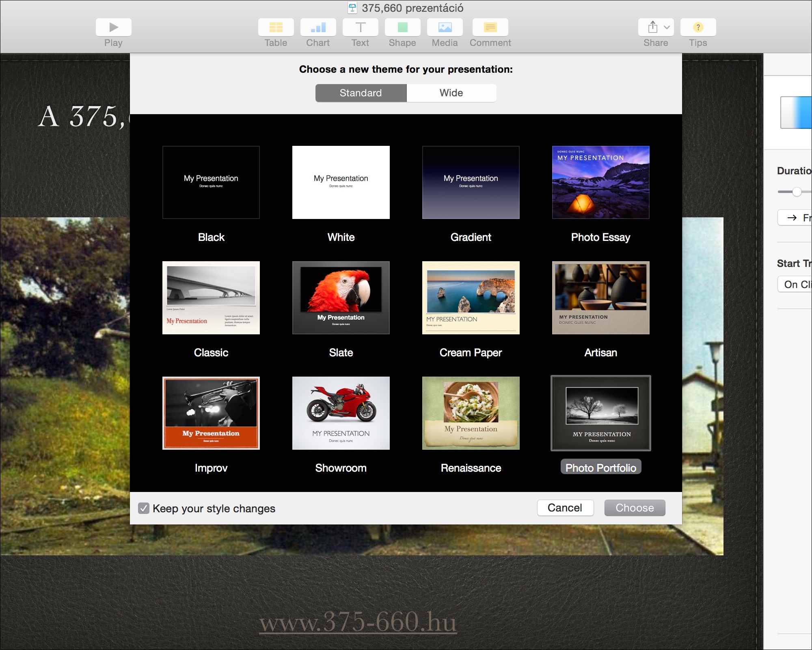This screenshot has width=812, height=650.
Task: Click the document icon in title bar
Action: [x=352, y=8]
